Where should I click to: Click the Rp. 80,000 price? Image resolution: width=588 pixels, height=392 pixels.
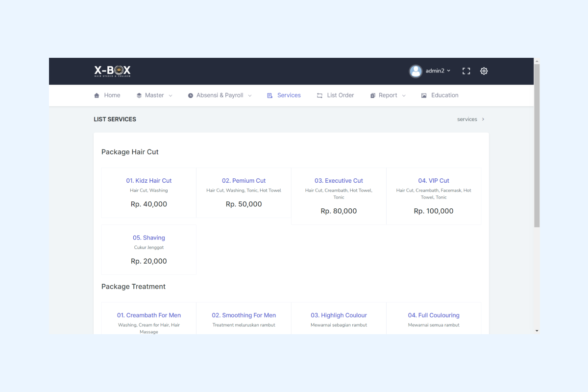pos(339,211)
